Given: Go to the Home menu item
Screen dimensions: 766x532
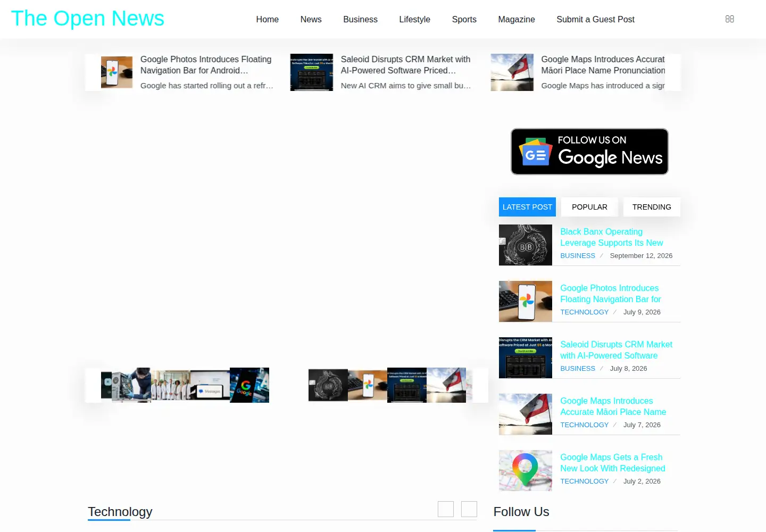Looking at the screenshot, I should pos(267,19).
